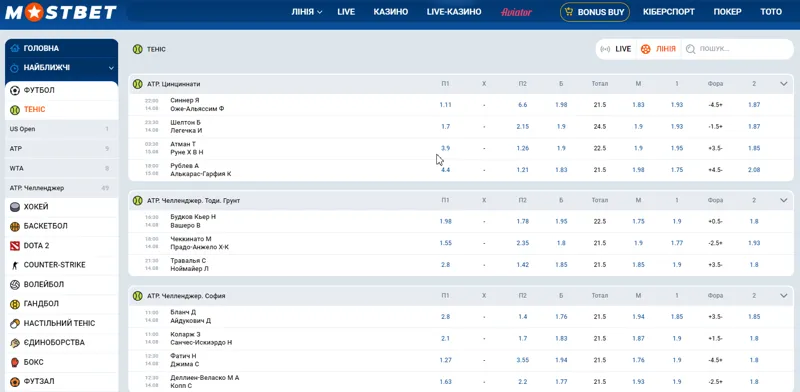Open the ЛІНІЯ dropdown in top navigation
800x392 pixels.
[x=307, y=12]
